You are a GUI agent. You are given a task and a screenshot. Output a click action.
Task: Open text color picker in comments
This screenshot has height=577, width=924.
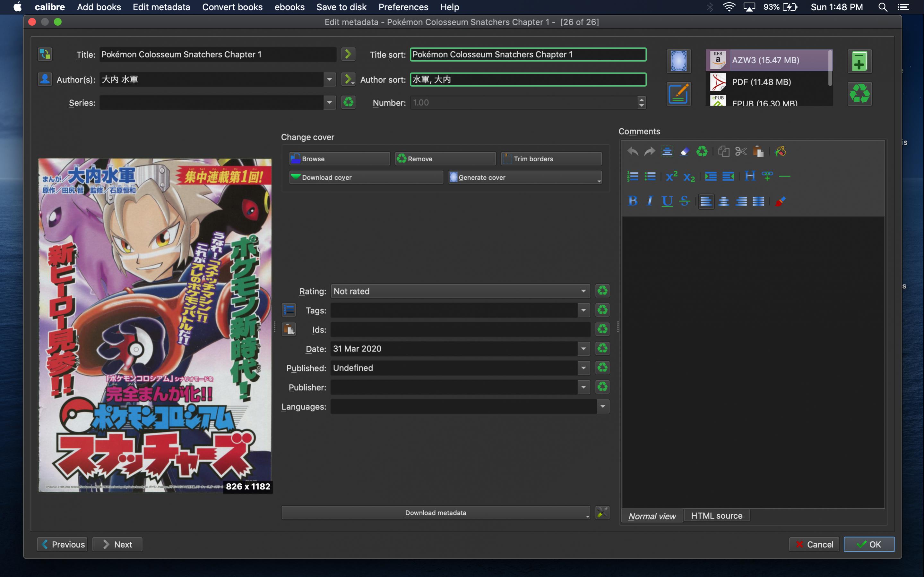click(780, 201)
